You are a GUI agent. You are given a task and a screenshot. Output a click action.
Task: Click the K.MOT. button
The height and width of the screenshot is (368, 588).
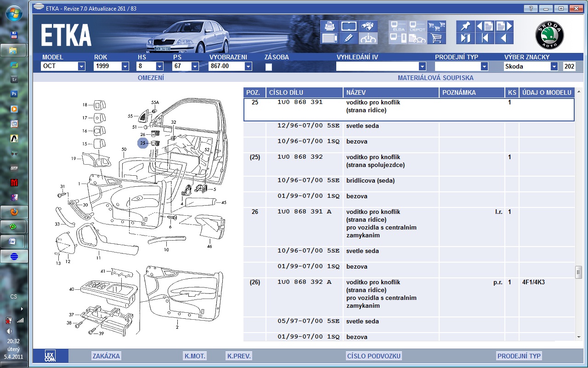[195, 356]
